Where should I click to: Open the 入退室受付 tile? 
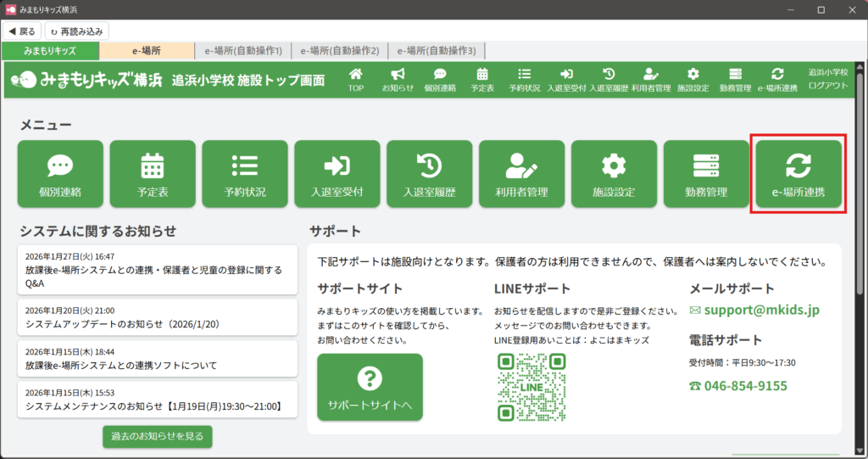click(x=337, y=175)
